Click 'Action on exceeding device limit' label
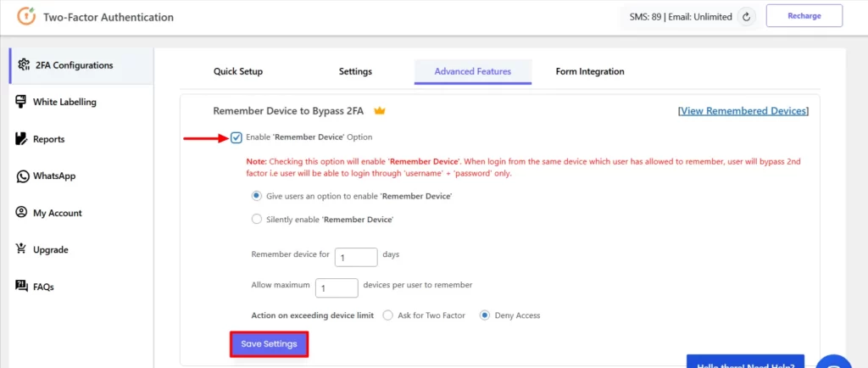The height and width of the screenshot is (368, 868). coord(313,315)
